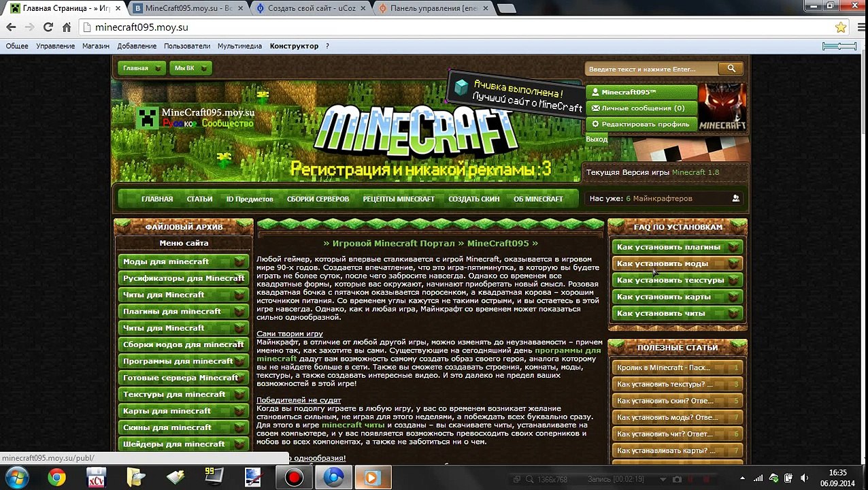Open the Управление admin menu

pyautogui.click(x=55, y=46)
